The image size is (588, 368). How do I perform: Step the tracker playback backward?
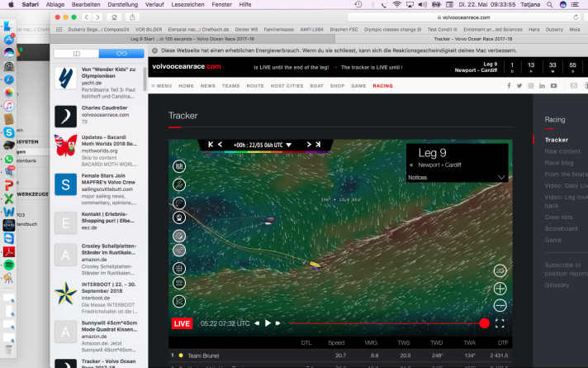[x=256, y=323]
